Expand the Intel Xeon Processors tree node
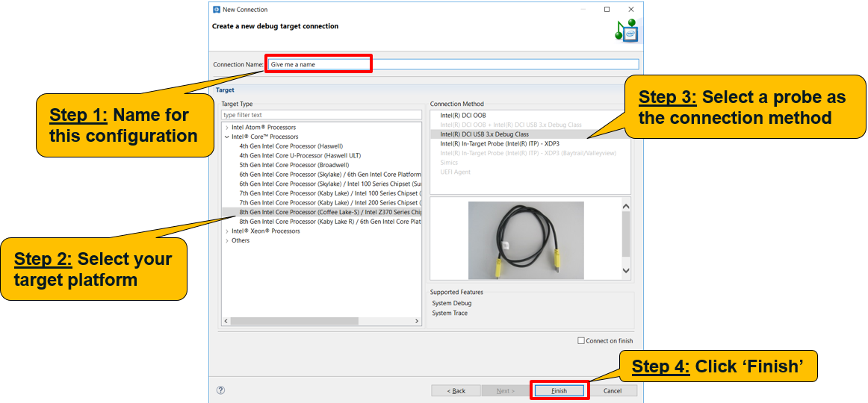 coord(227,231)
